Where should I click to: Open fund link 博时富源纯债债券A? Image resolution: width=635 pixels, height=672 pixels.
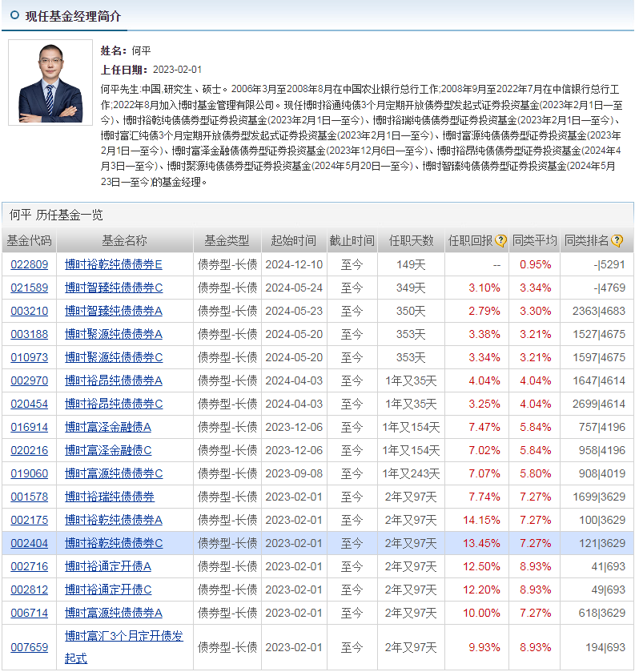114,613
